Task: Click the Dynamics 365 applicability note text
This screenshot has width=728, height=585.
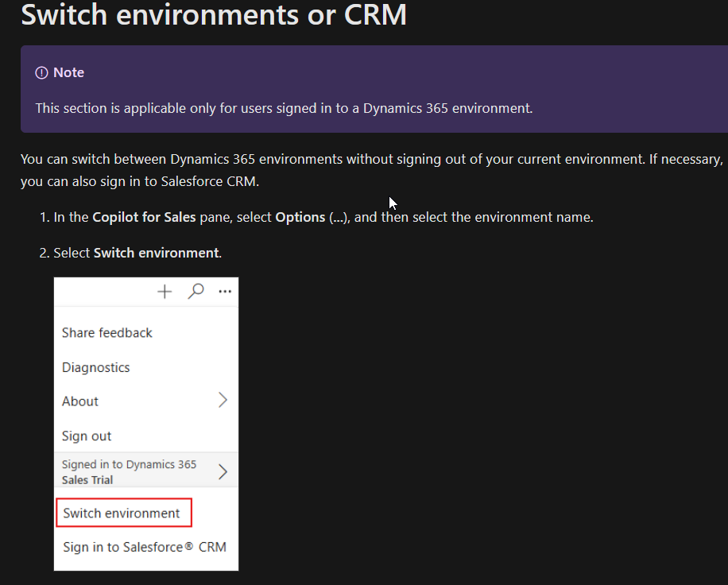Action: [x=285, y=108]
